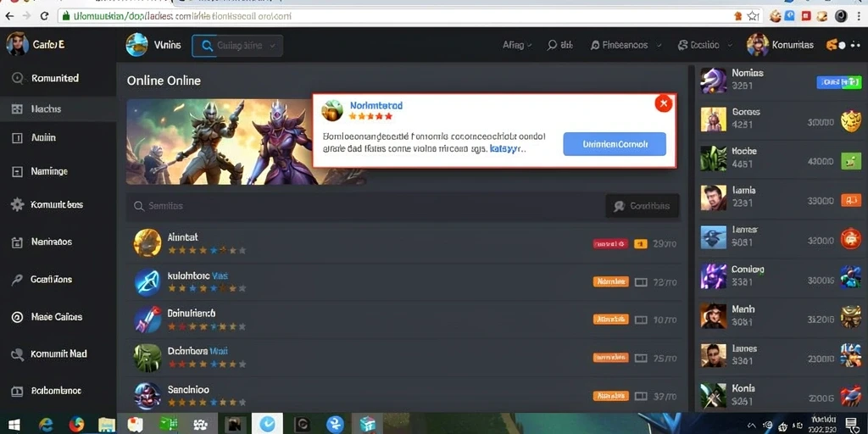Click the blue button in the popup
This screenshot has width=868, height=434.
click(x=615, y=144)
